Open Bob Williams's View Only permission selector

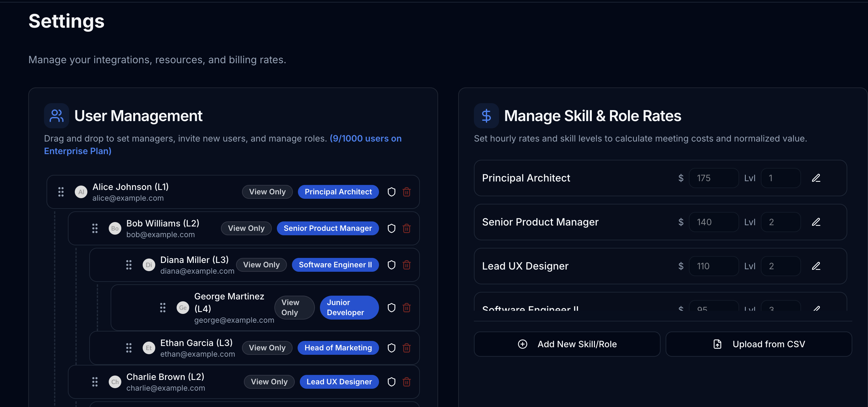point(246,228)
